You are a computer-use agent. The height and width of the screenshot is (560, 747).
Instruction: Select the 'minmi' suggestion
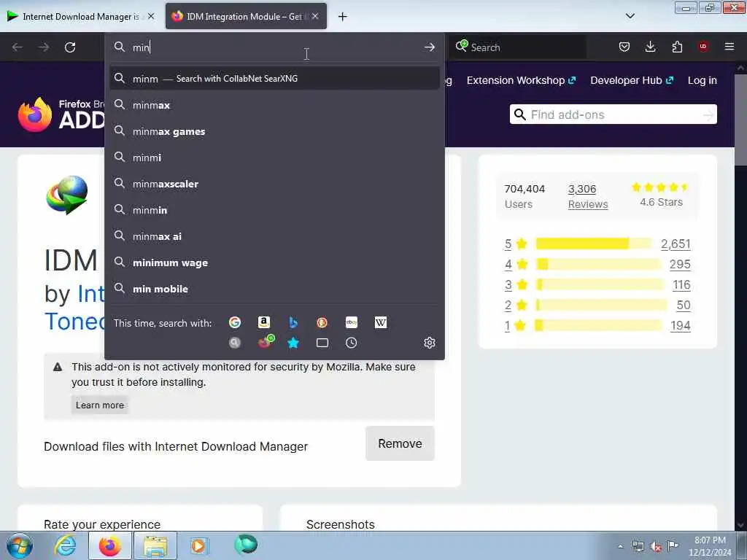point(274,157)
